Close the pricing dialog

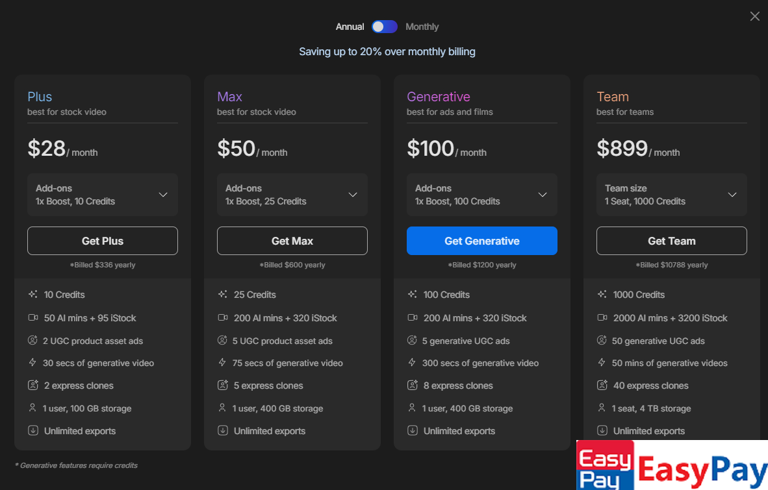[755, 16]
